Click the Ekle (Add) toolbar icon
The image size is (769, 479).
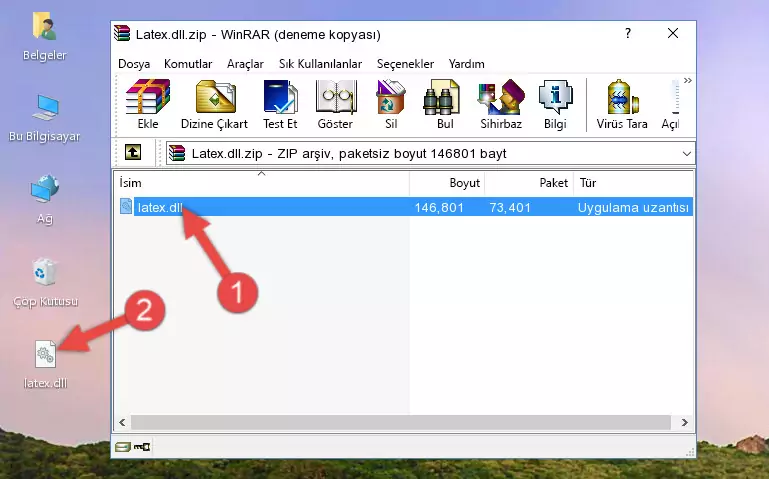tap(148, 97)
